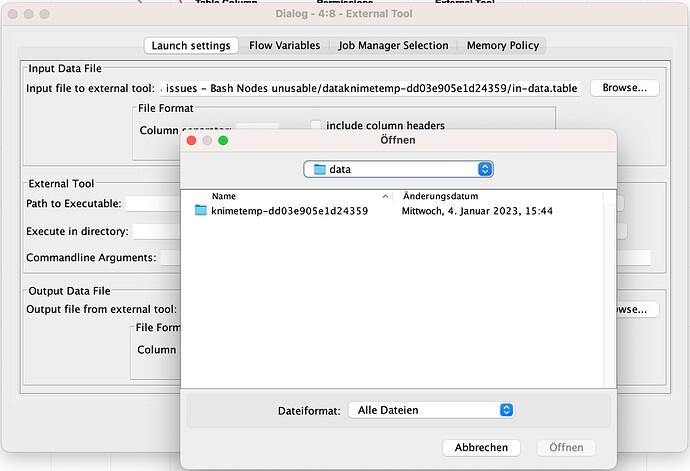Open the Job Manager Selection tab
The image size is (690, 471).
(x=393, y=46)
